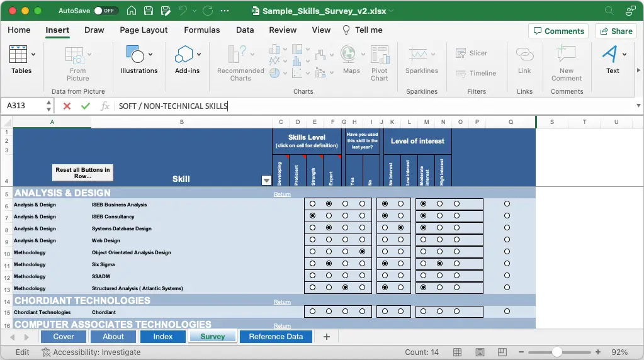The width and height of the screenshot is (644, 360).
Task: Select Developing for ISEB Business Analysis
Action: tap(312, 204)
